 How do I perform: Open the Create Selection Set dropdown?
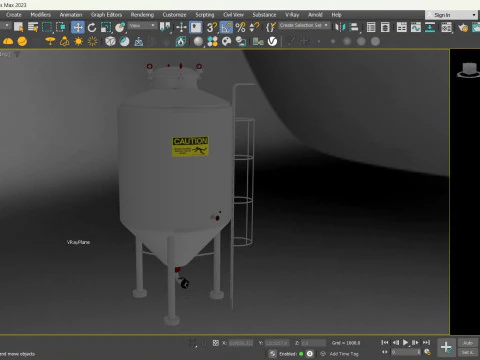pyautogui.click(x=304, y=25)
